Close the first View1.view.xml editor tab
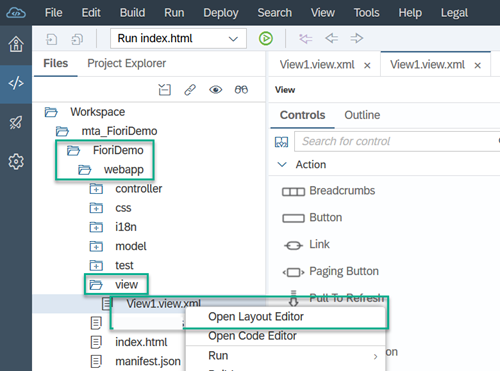The height and width of the screenshot is (372, 500). [x=367, y=66]
